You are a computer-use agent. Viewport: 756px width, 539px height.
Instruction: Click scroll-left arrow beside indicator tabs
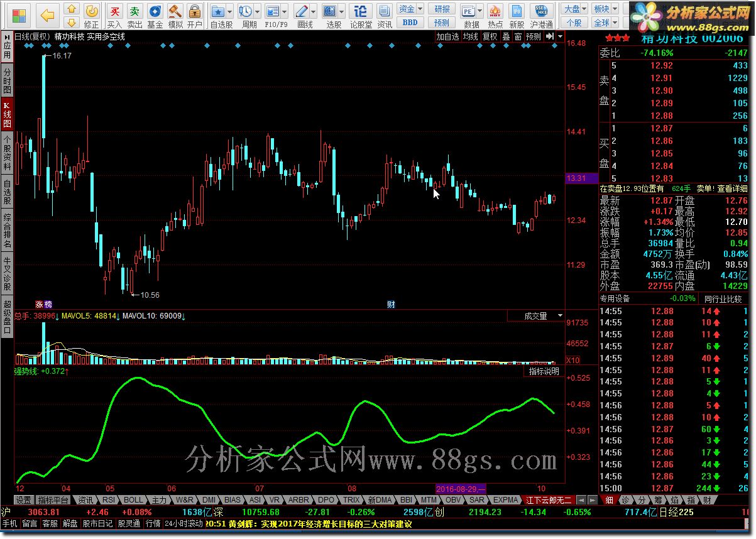pos(581,500)
